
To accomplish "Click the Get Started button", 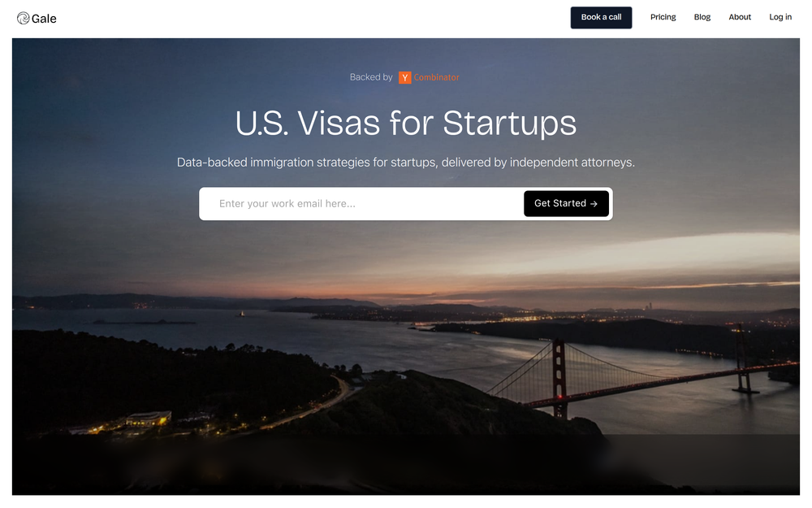I will click(x=566, y=204).
